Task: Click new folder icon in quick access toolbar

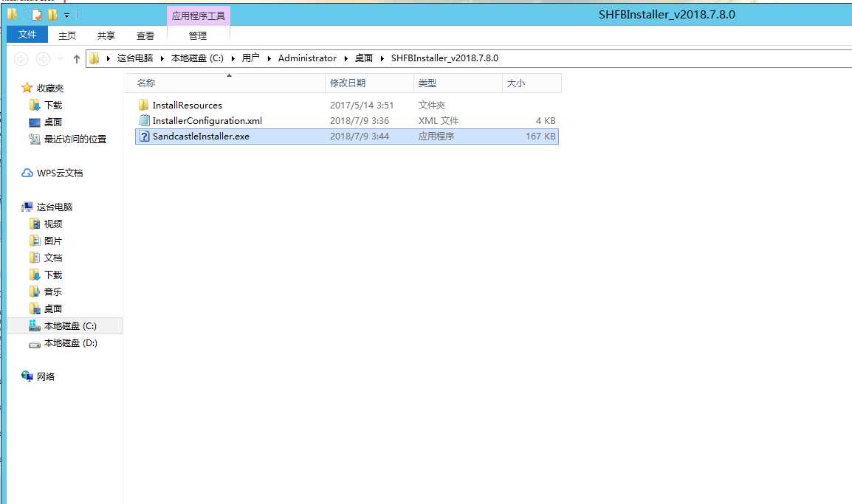Action: click(x=52, y=15)
